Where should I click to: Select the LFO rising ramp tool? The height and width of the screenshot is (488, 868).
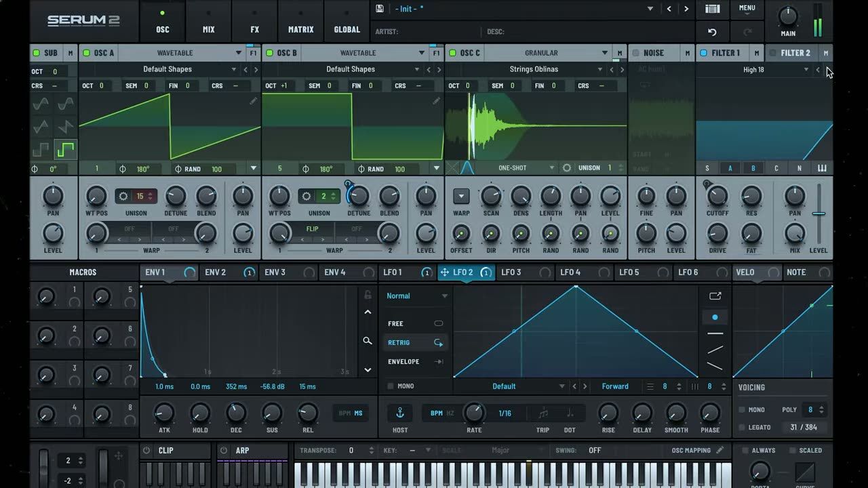point(715,350)
